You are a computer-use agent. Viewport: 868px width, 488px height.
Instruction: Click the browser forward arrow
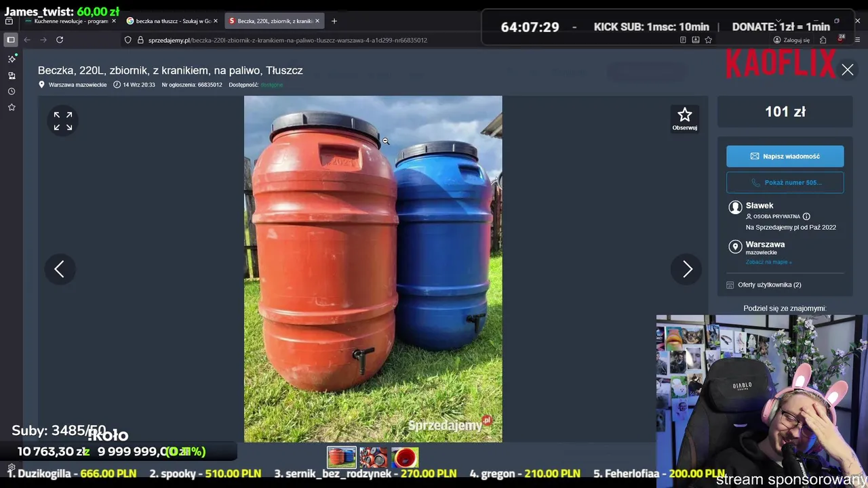(x=43, y=40)
